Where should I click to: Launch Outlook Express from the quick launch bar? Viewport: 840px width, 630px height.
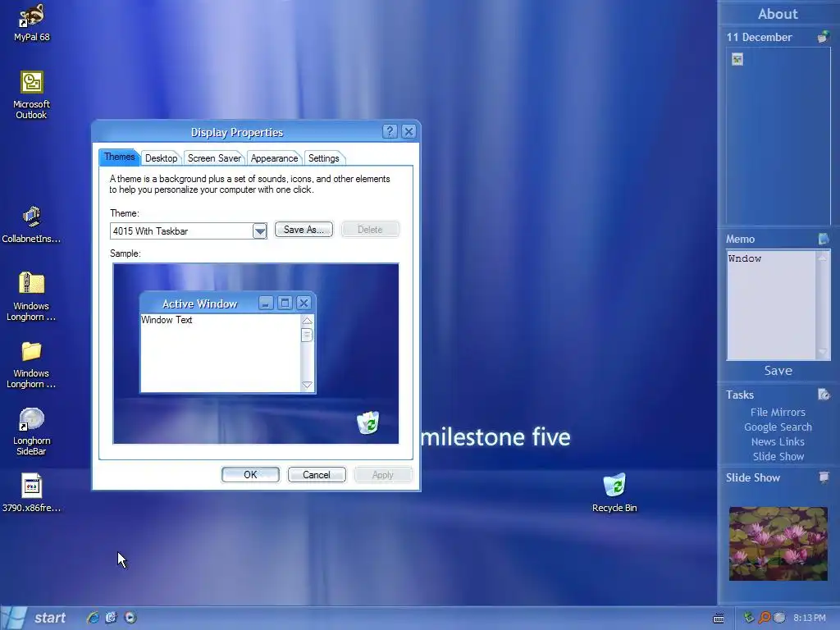(111, 618)
